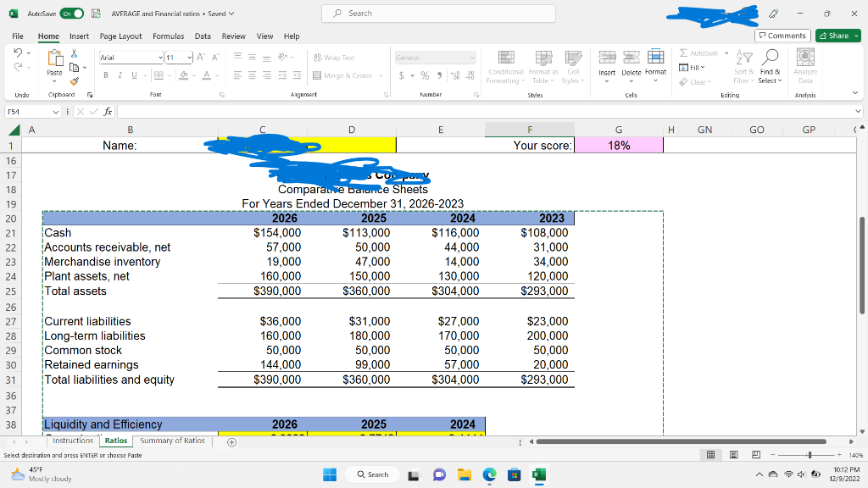
Task: Switch to the Formulas ribbon tab
Action: point(168,36)
